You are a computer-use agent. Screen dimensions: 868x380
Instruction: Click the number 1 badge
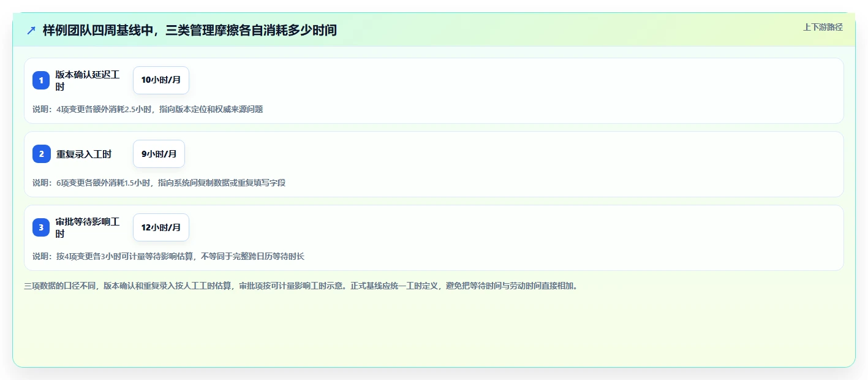click(x=41, y=80)
